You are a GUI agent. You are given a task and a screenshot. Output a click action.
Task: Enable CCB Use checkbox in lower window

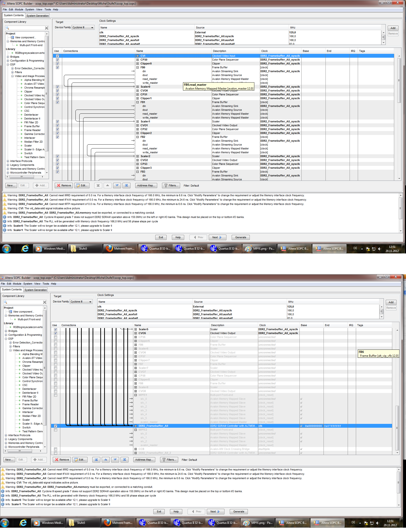click(56, 449)
